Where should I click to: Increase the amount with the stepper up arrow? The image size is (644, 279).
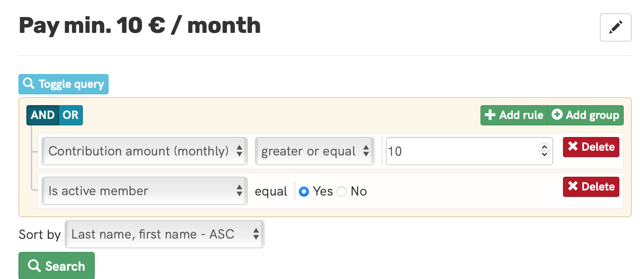point(545,147)
